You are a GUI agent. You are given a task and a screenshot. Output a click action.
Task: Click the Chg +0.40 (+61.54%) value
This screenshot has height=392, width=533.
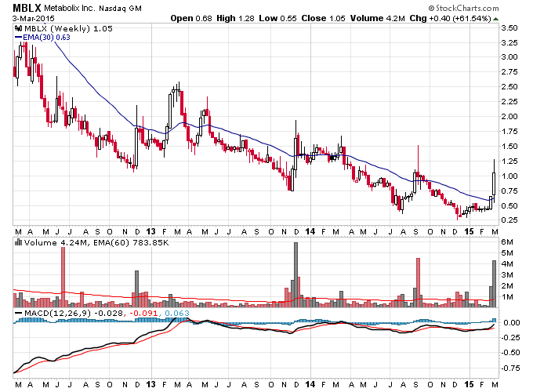pyautogui.click(x=451, y=18)
